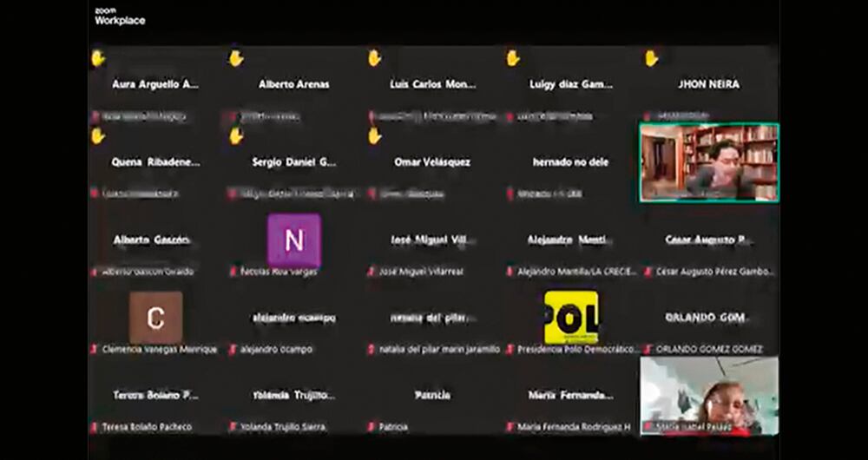This screenshot has height=460, width=868.
Task: Click the Zoom Workplace logo
Action: (120, 16)
